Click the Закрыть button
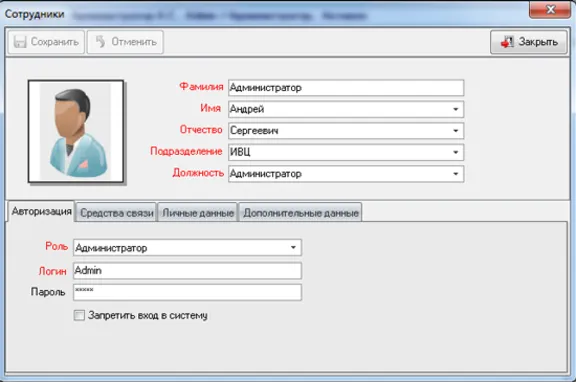 [x=529, y=42]
